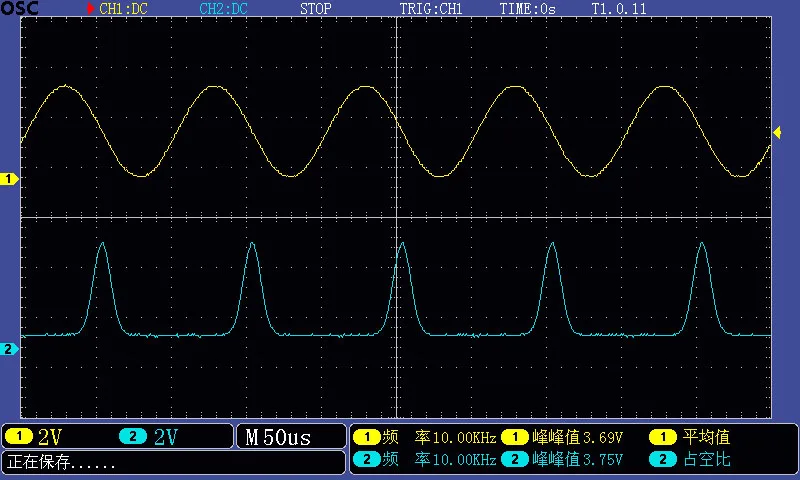The image size is (800, 480).
Task: Click the 占空比 measurement label
Action: click(x=707, y=460)
